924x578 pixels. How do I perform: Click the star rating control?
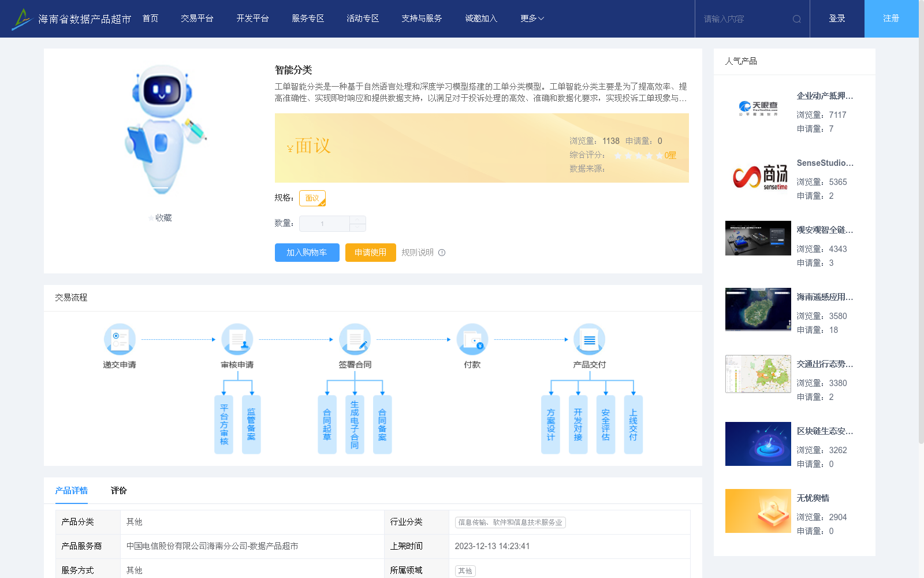[x=638, y=155]
